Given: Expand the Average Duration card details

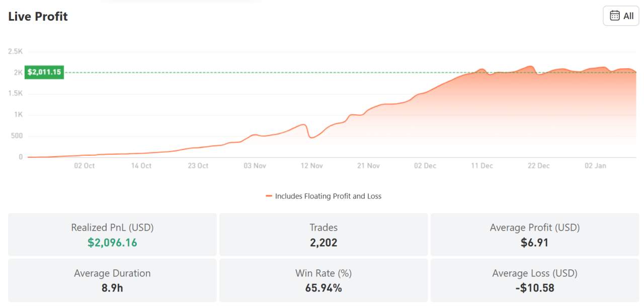Looking at the screenshot, I should (112, 280).
